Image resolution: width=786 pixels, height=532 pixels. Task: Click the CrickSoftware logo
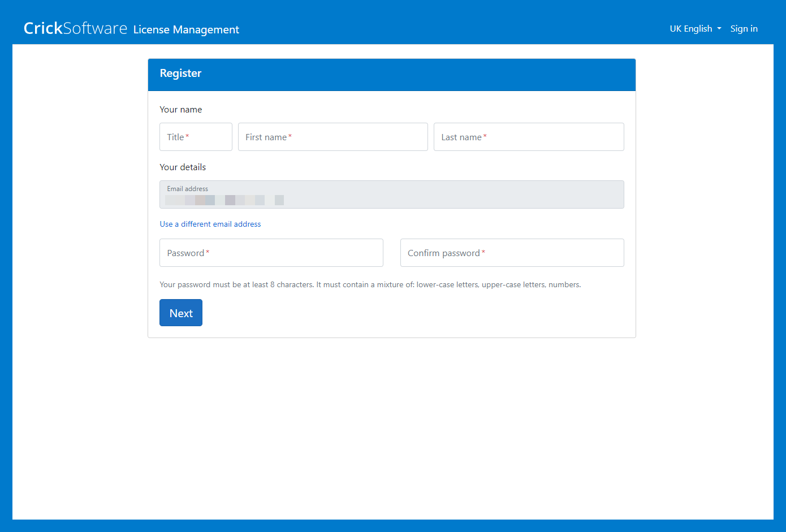pos(75,28)
